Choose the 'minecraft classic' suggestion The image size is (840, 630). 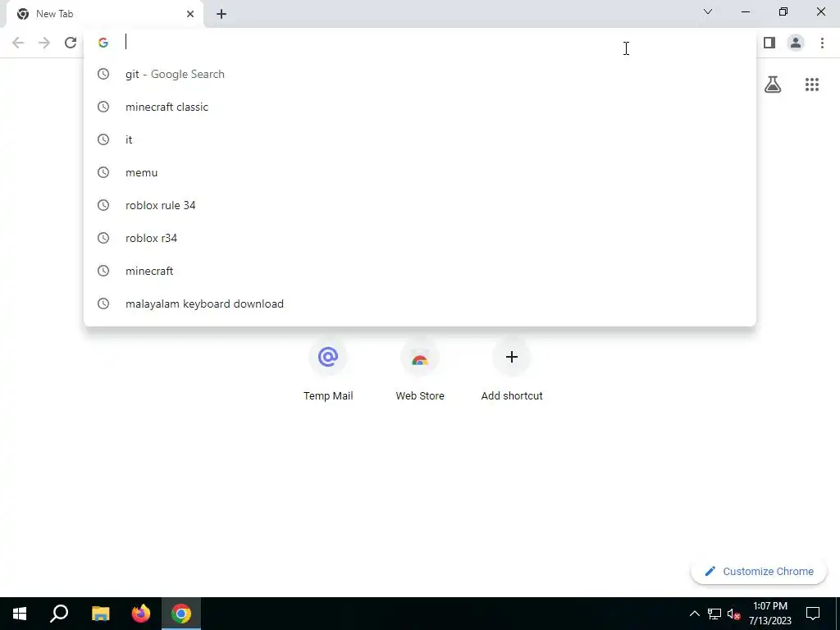click(420, 107)
